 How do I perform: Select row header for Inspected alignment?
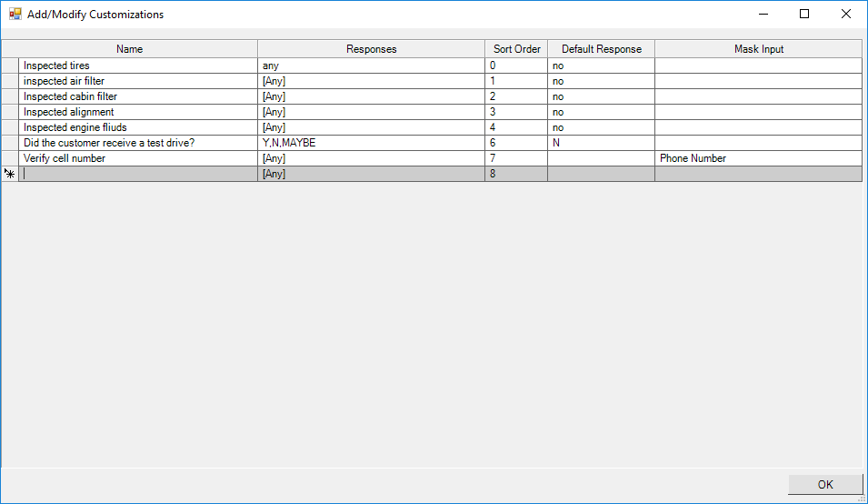point(10,112)
